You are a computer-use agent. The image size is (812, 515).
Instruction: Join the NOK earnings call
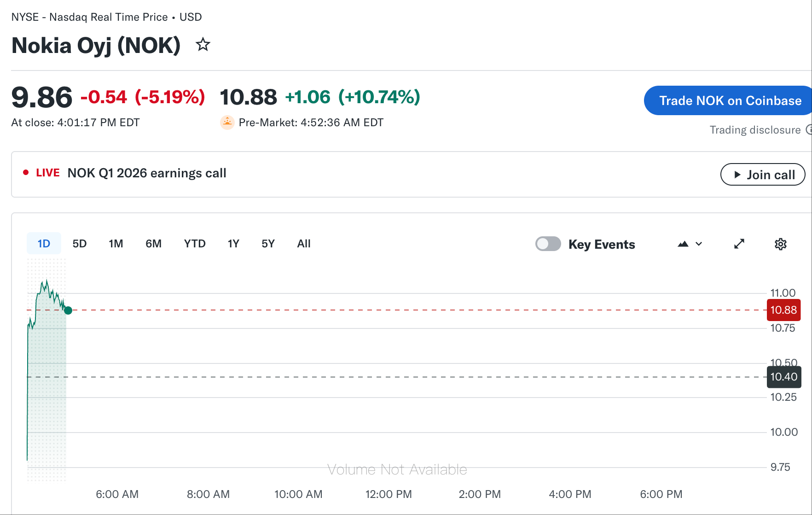click(x=763, y=175)
